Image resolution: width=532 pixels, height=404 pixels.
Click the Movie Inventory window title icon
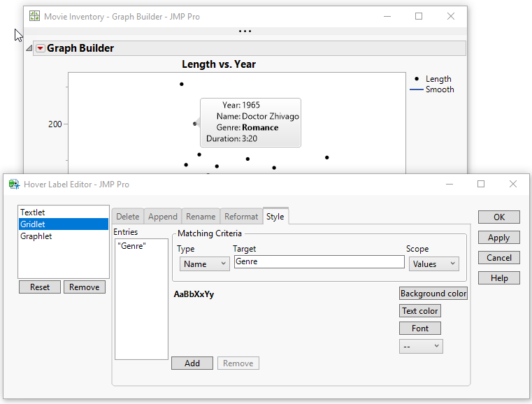pos(34,16)
